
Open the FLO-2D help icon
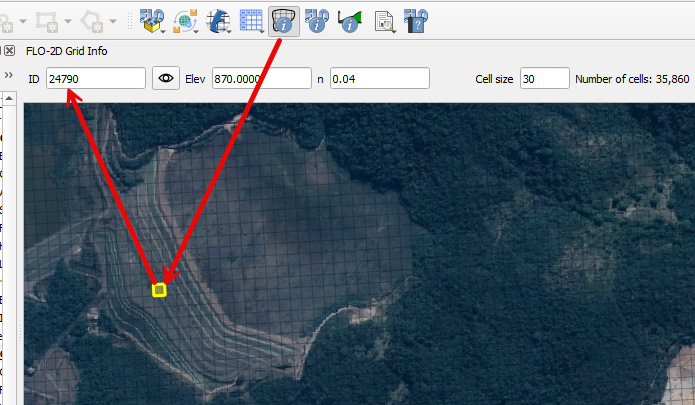(x=416, y=19)
